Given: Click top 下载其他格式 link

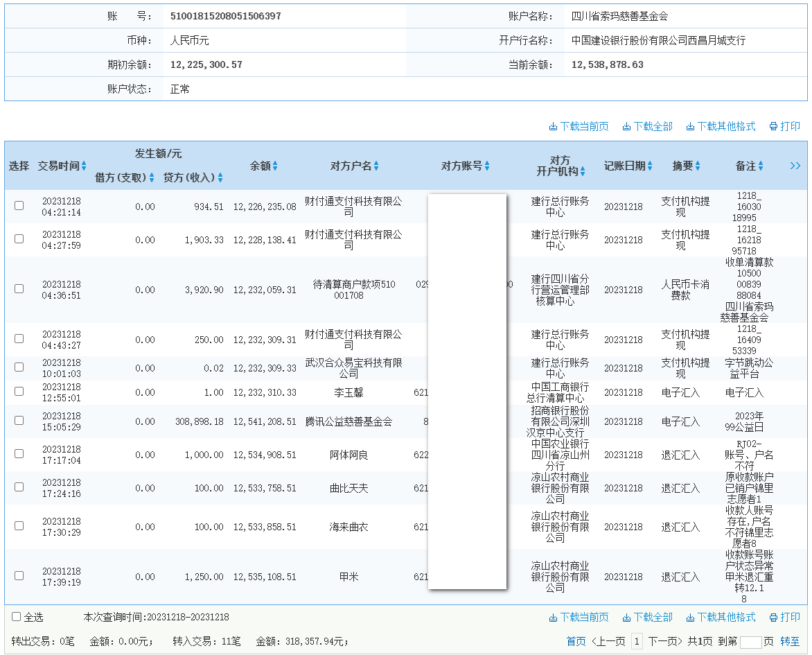Looking at the screenshot, I should 721,126.
